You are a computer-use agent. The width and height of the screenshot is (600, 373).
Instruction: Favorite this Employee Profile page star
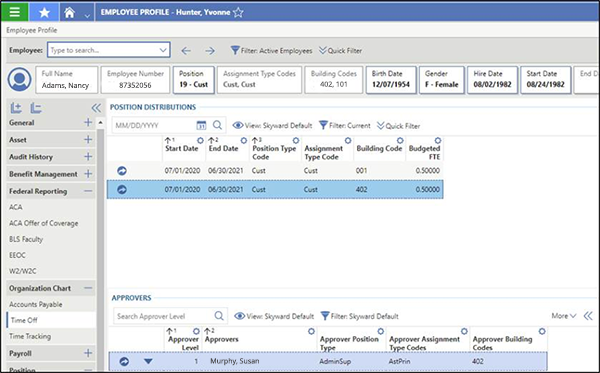tap(238, 13)
